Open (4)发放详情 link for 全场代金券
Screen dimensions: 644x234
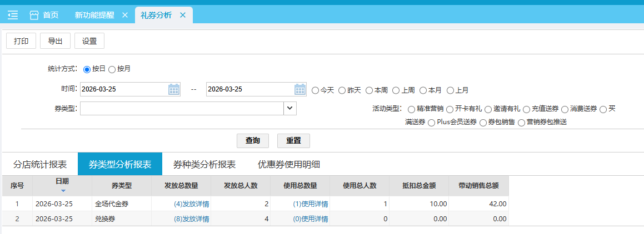191,204
